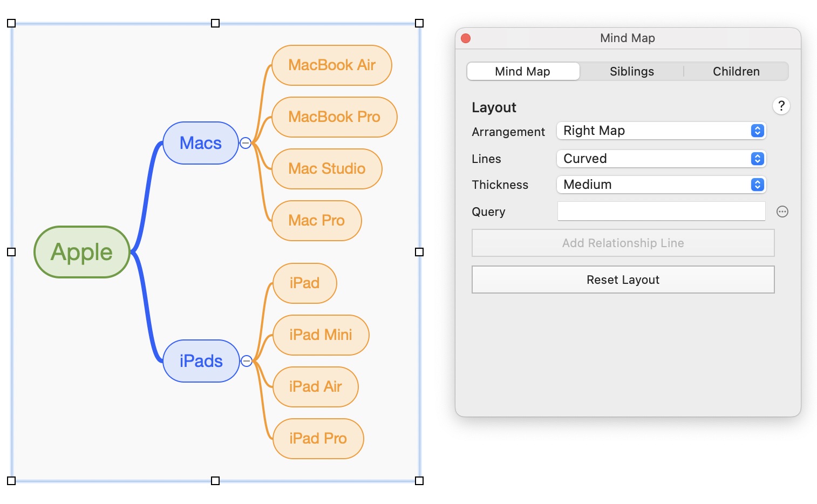The height and width of the screenshot is (504, 817).
Task: Select the Mind Map tab
Action: (x=522, y=71)
